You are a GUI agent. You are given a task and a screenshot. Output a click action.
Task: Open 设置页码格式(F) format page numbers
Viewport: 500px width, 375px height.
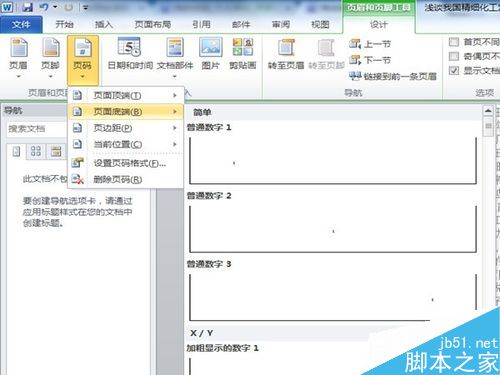coord(126,163)
